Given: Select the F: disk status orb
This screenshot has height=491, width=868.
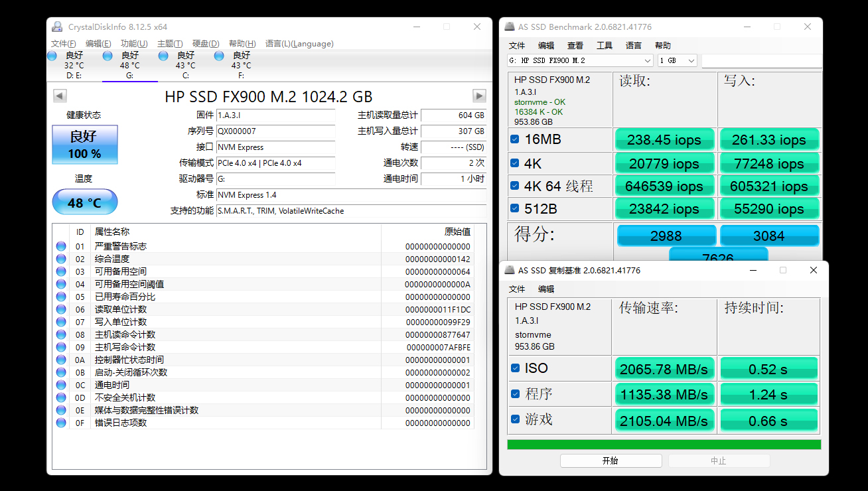Looking at the screenshot, I should coord(219,56).
